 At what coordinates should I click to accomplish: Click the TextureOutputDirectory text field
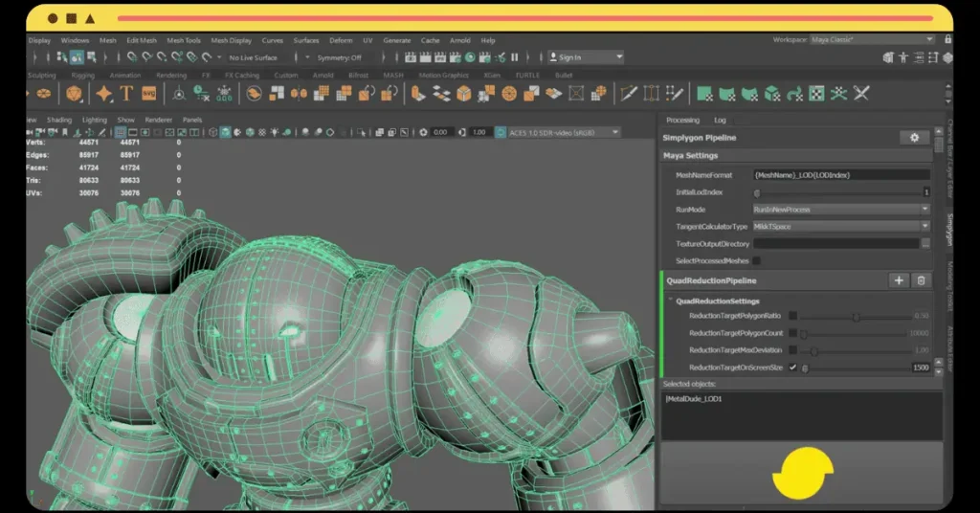pyautogui.click(x=836, y=244)
